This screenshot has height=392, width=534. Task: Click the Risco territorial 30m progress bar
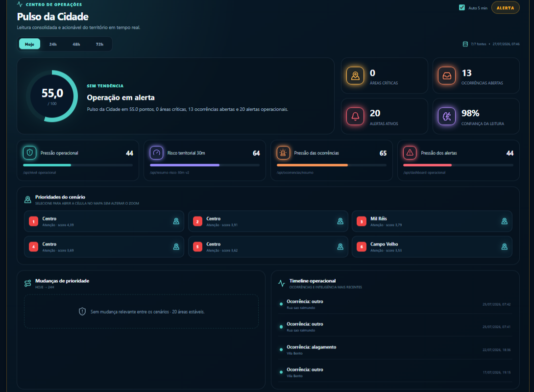[205, 165]
